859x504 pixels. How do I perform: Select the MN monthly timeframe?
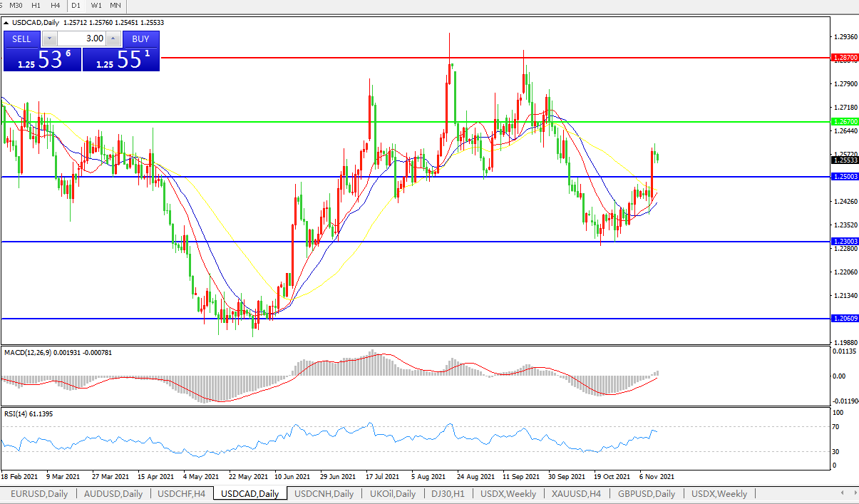115,5
